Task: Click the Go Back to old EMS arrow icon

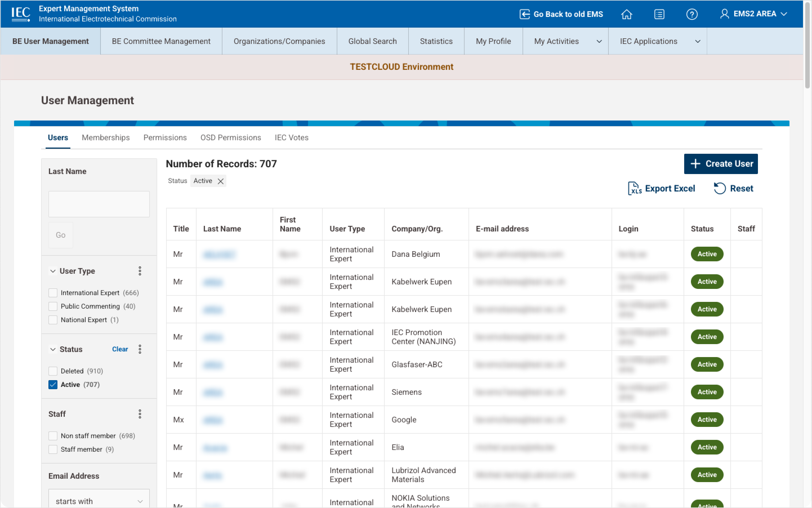Action: pos(525,14)
